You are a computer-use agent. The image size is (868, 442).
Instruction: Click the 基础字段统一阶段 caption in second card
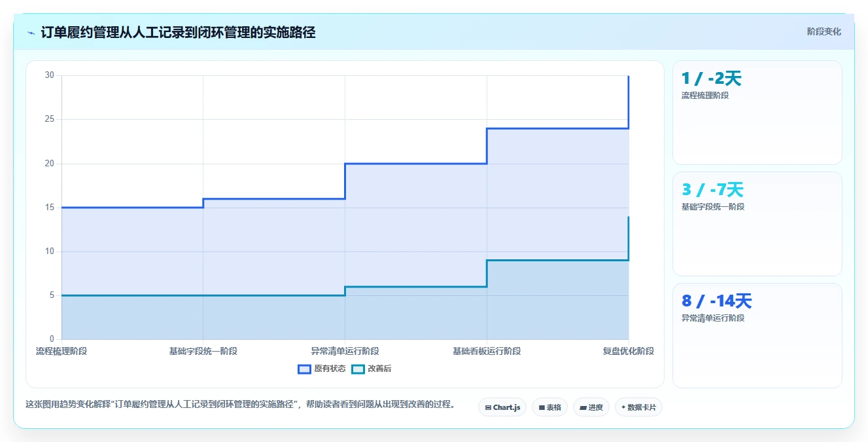click(x=713, y=207)
